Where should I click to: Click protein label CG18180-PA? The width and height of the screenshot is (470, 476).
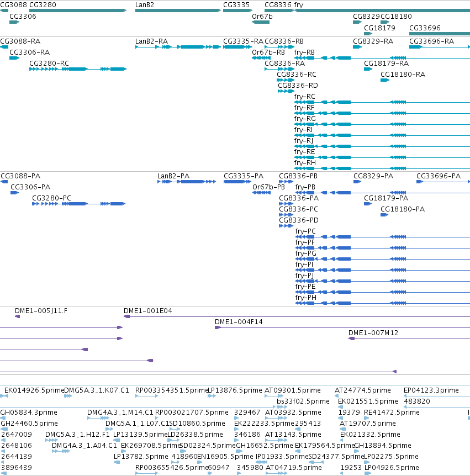click(403, 209)
